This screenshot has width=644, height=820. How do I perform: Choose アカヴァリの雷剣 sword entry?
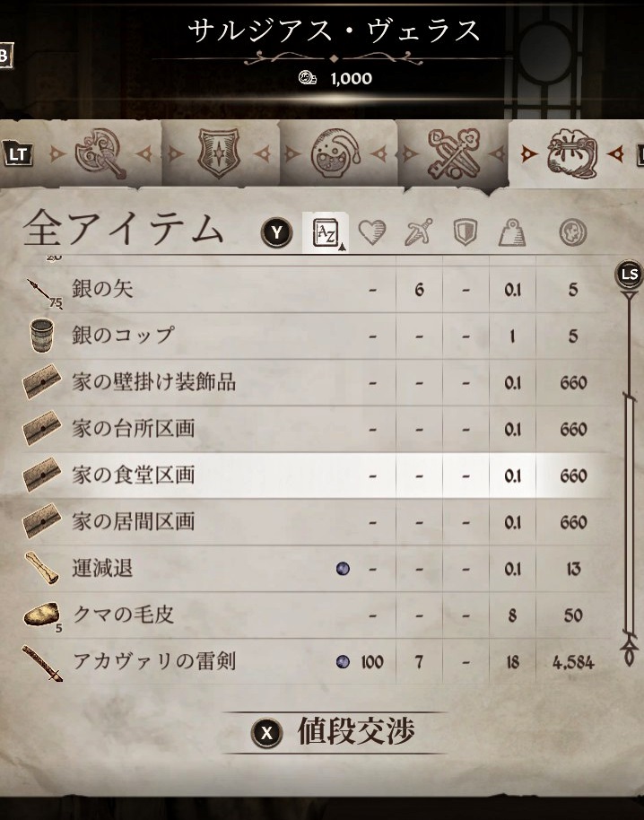pyautogui.click(x=316, y=662)
